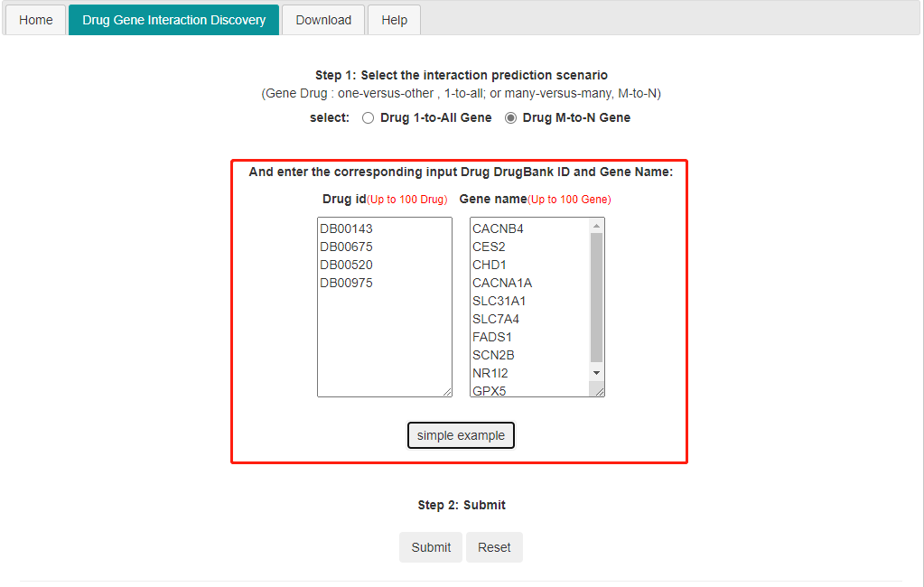The width and height of the screenshot is (924, 587).
Task: Click the Drug id textarea resize handle
Action: tap(447, 392)
